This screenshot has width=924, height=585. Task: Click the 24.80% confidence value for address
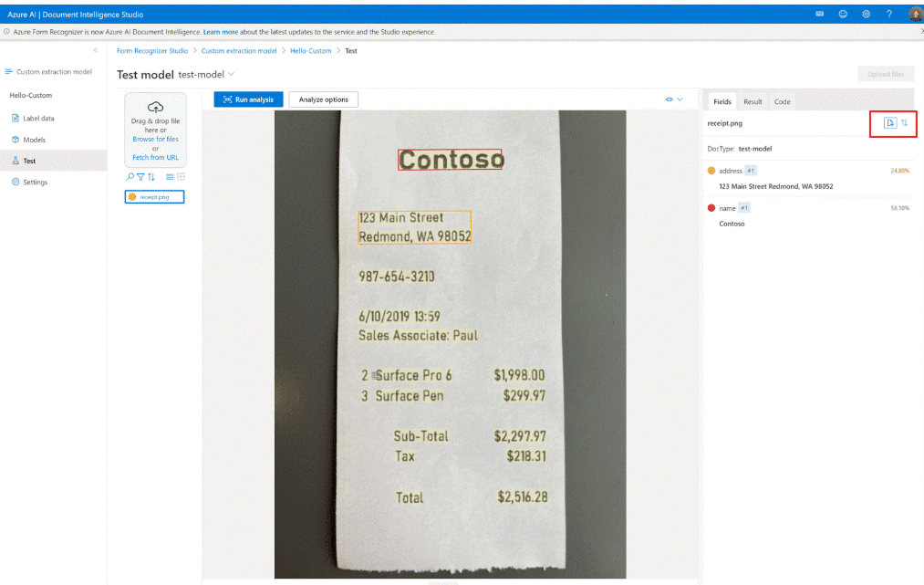pyautogui.click(x=900, y=171)
